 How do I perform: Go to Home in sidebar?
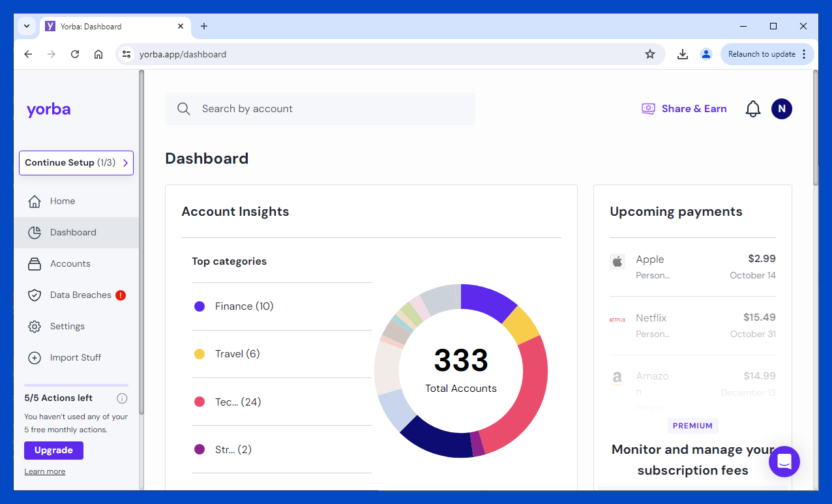click(x=76, y=201)
